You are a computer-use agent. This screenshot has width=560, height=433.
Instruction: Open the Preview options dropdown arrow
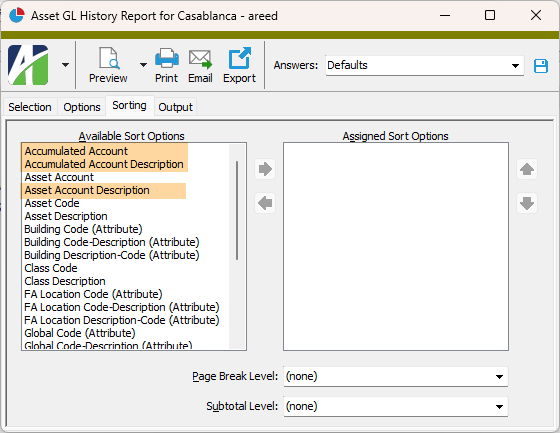pyautogui.click(x=143, y=65)
